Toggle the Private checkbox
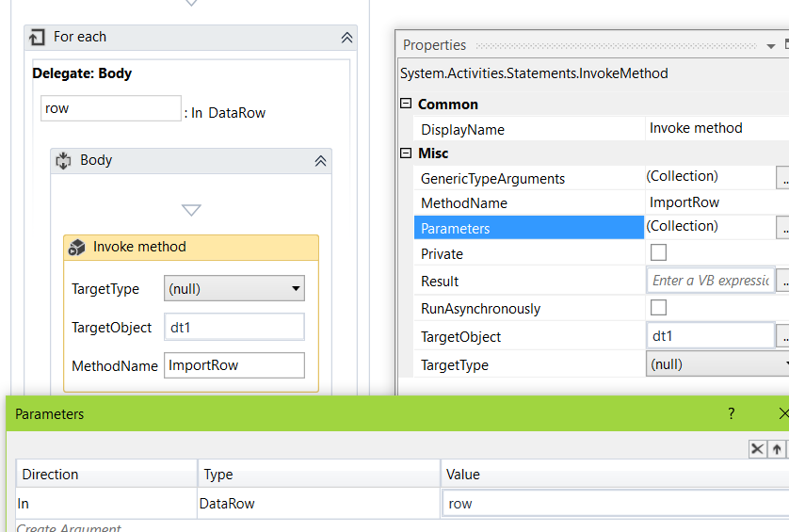This screenshot has width=789, height=532. [x=659, y=253]
